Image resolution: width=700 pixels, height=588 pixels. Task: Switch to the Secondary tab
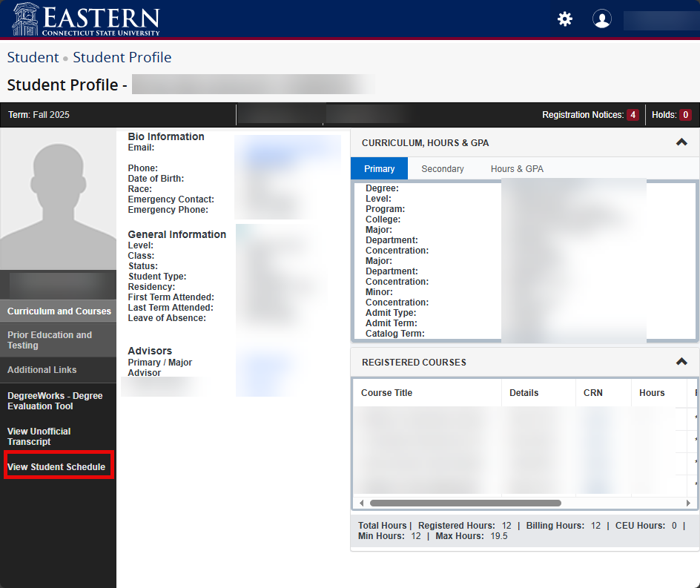tap(442, 169)
